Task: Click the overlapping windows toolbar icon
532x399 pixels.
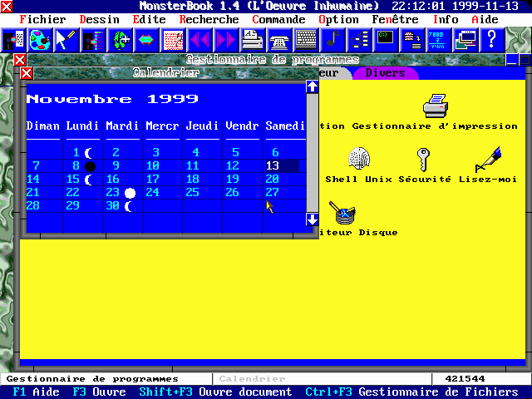Action: (465, 40)
